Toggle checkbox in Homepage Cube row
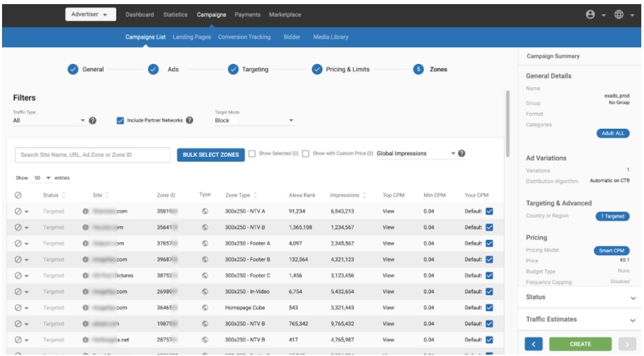This screenshot has width=644, height=356. (489, 308)
